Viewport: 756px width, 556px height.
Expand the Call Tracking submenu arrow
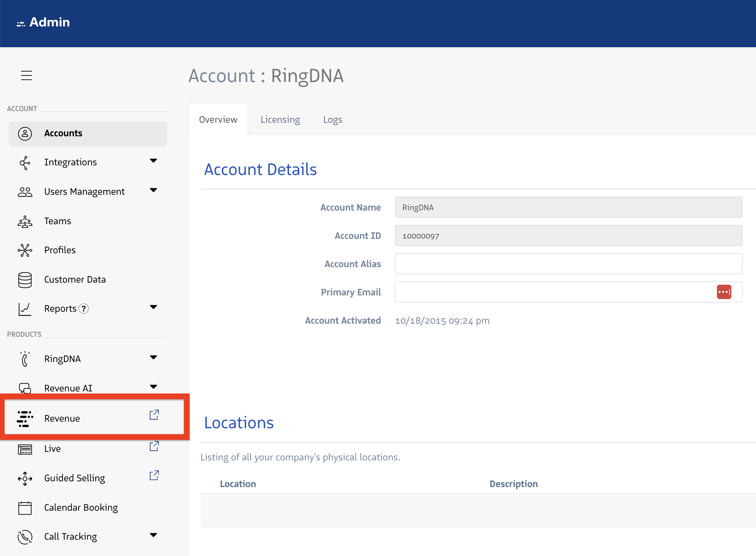(153, 535)
